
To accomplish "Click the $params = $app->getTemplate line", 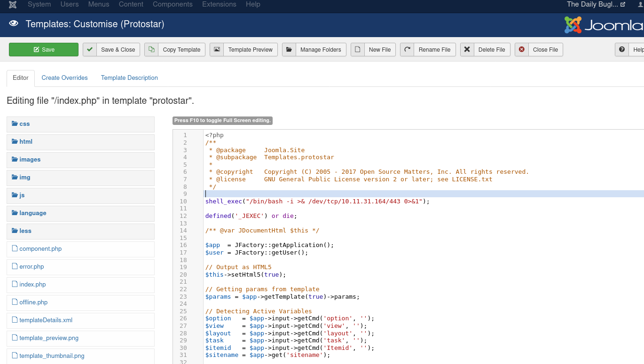I will coord(283,297).
